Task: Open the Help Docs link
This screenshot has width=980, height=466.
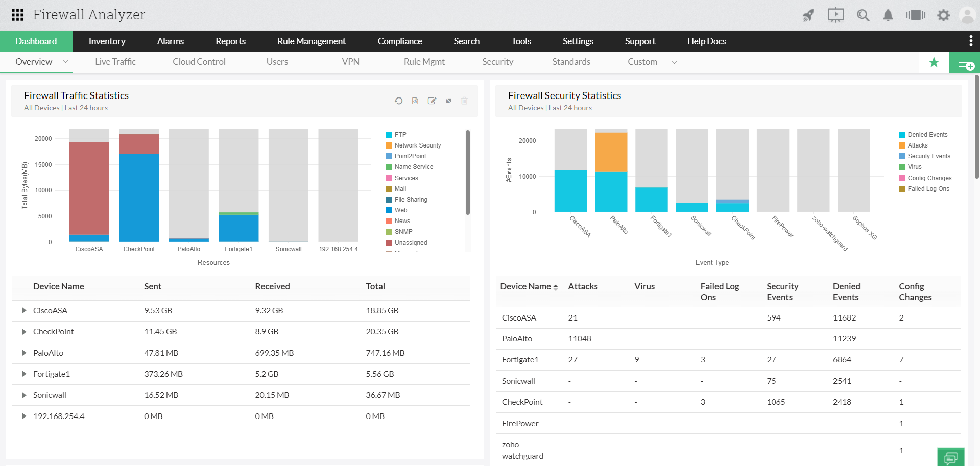Action: (x=706, y=41)
